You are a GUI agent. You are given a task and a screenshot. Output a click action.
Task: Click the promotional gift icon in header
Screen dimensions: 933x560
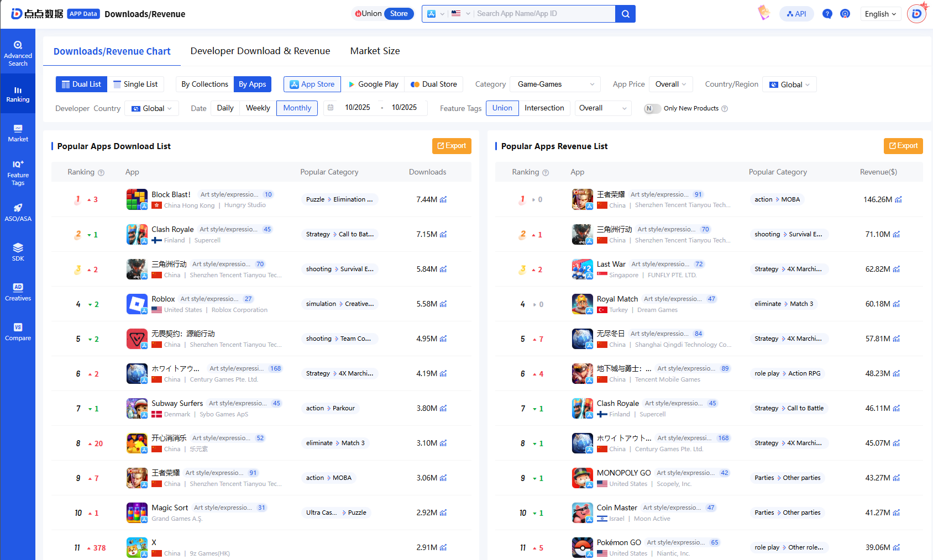(x=764, y=13)
